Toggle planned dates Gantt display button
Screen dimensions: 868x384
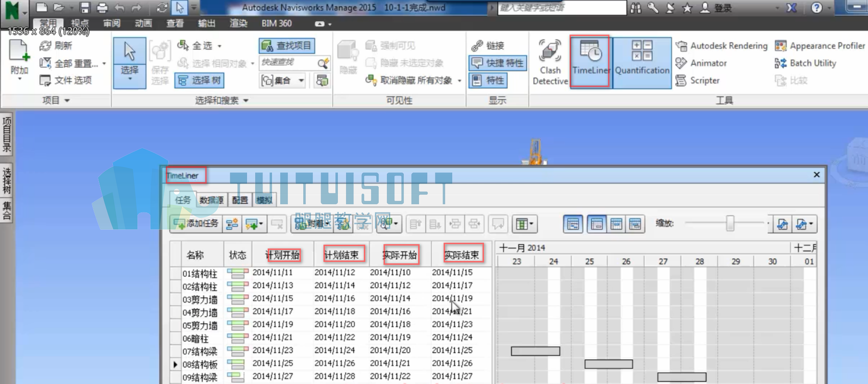tap(597, 224)
